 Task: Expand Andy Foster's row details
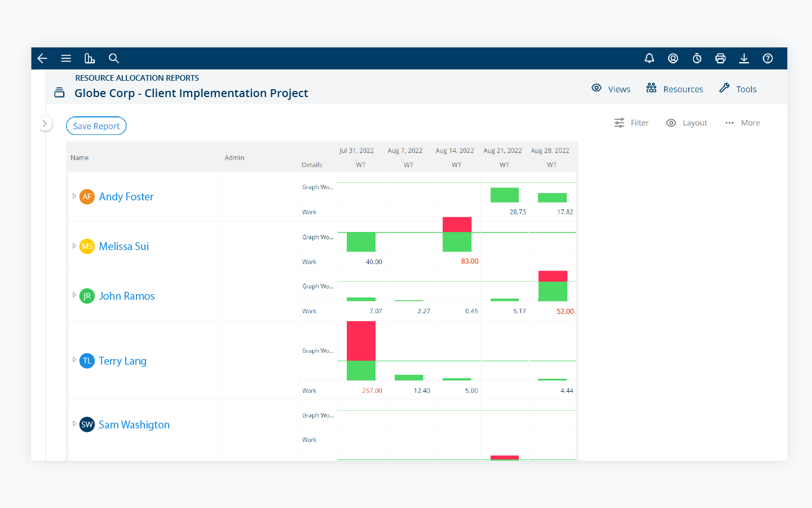point(74,196)
